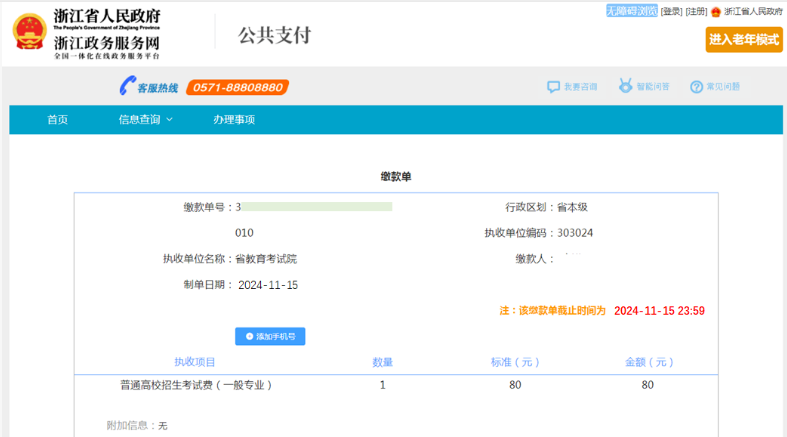The image size is (787, 437).
Task: Click the 常见问题 question mark icon
Action: [x=696, y=87]
